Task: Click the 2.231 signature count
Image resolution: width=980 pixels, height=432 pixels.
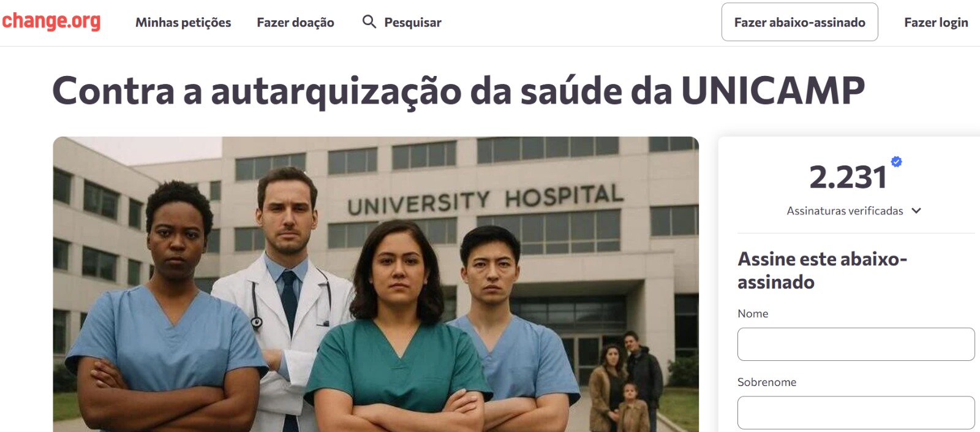Action: [848, 178]
